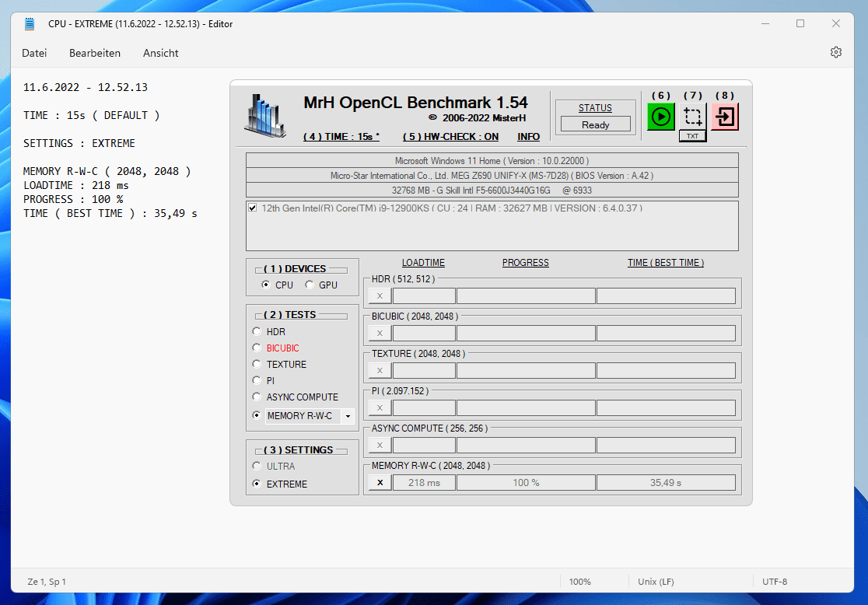The height and width of the screenshot is (605, 868).
Task: Click the X button in ASYNC COMPUTE row
Action: 380,445
